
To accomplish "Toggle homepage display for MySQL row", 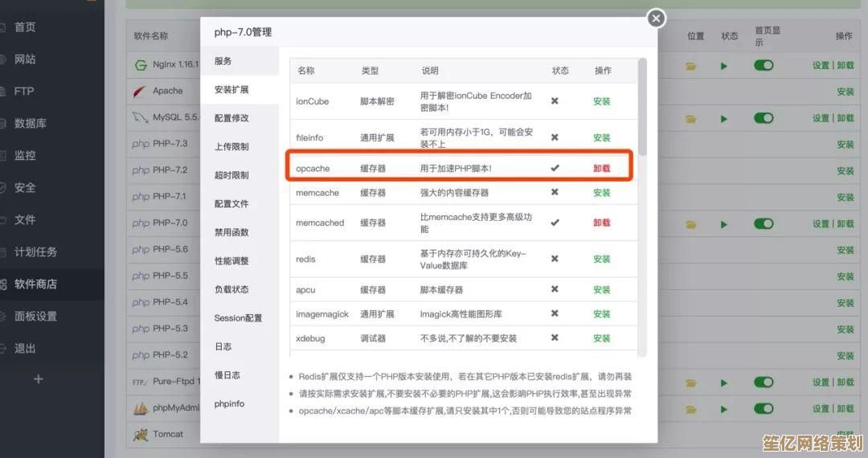I will pos(764,118).
